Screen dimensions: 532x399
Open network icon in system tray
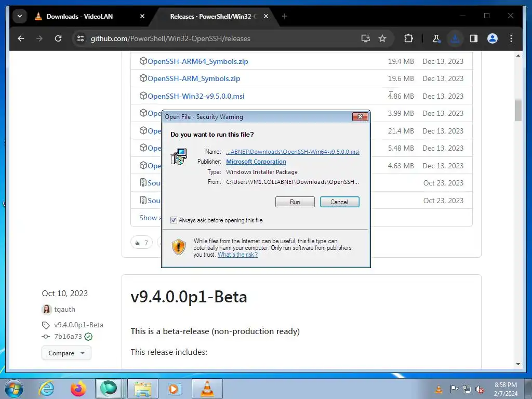[x=467, y=389]
